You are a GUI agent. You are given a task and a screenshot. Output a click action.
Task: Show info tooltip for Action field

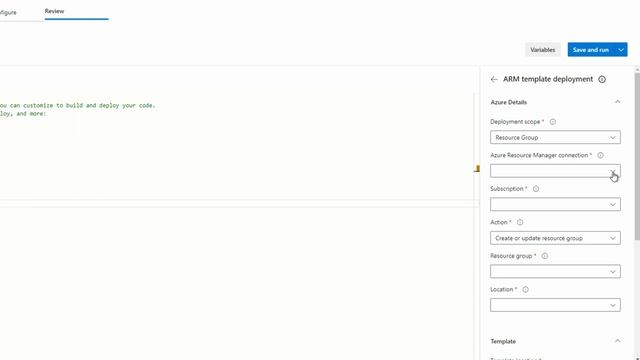[520, 222]
